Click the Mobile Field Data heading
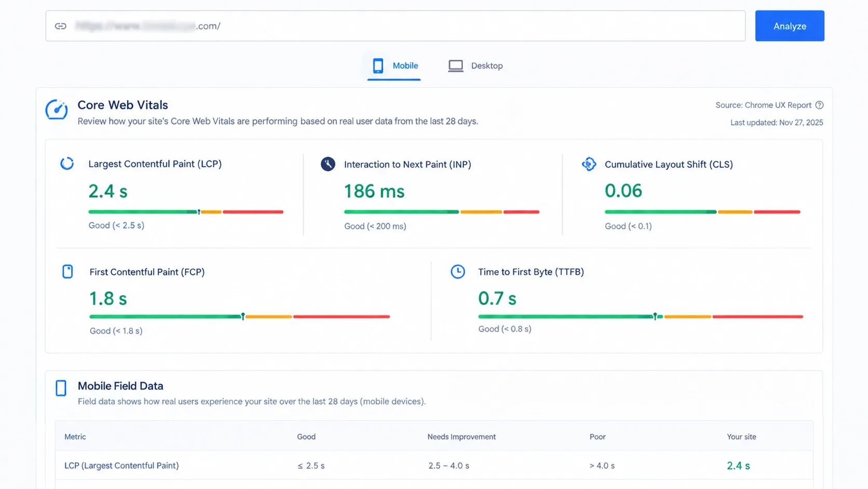 pos(120,386)
